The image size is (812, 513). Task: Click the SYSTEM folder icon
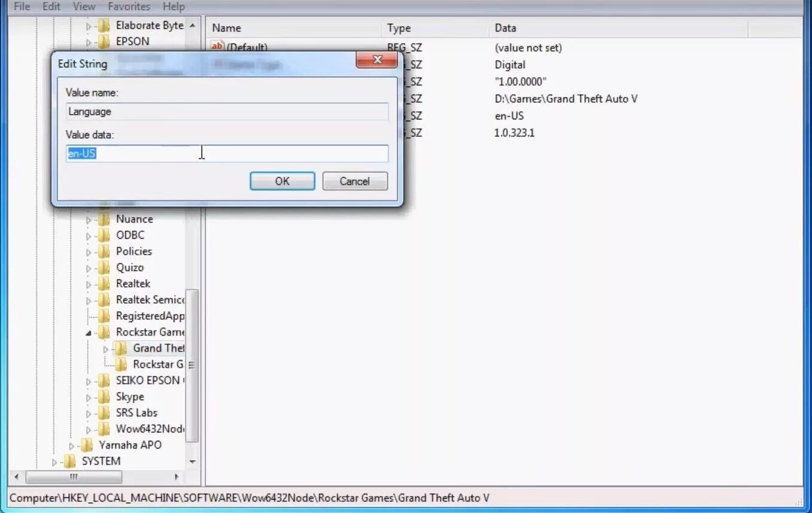[69, 461]
